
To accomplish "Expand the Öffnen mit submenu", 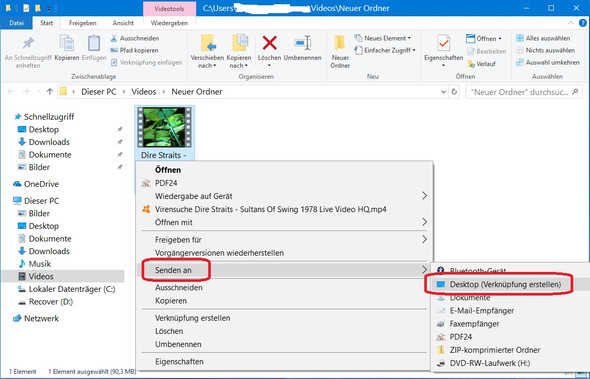I will [424, 222].
